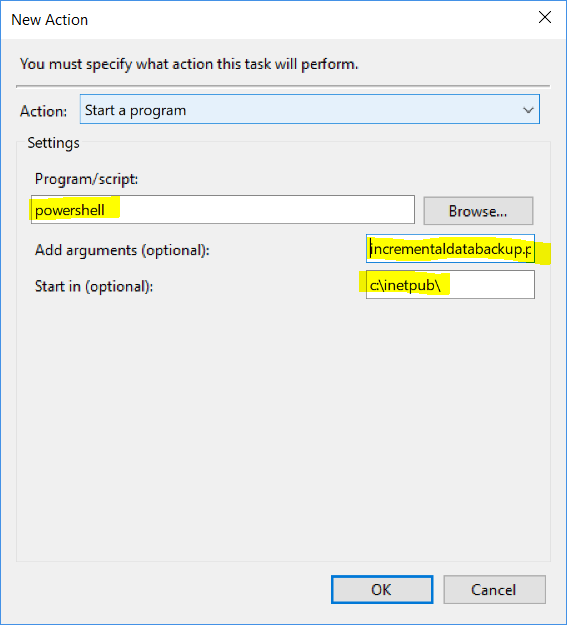
Task: Select the Action: label
Action: [x=43, y=111]
